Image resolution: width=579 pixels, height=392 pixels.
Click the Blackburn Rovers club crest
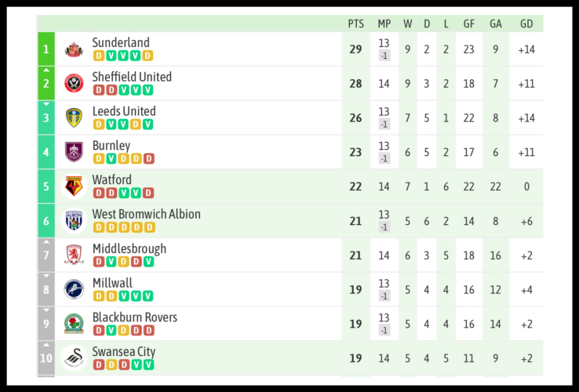[74, 324]
